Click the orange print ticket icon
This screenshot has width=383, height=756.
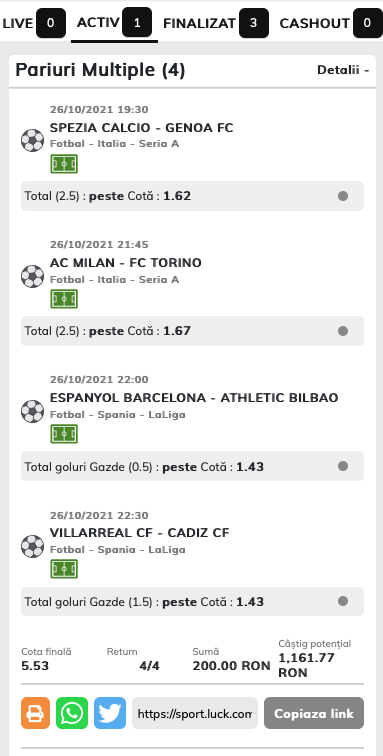click(35, 713)
